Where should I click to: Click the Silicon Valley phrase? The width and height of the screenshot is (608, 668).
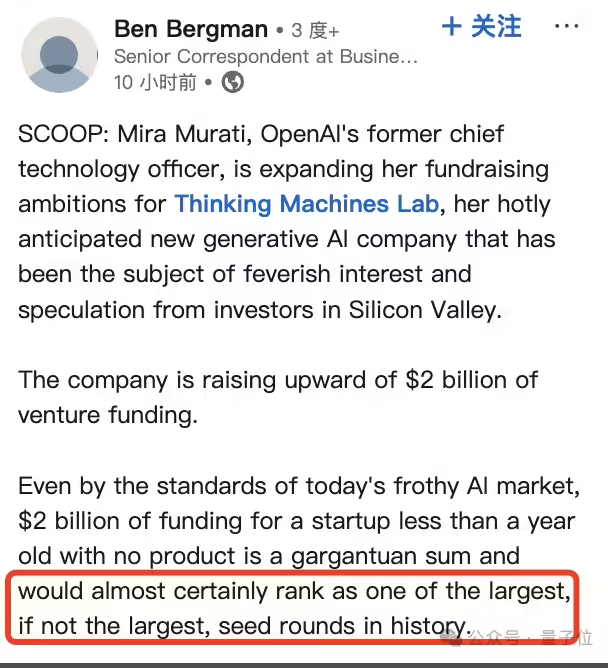(x=422, y=310)
